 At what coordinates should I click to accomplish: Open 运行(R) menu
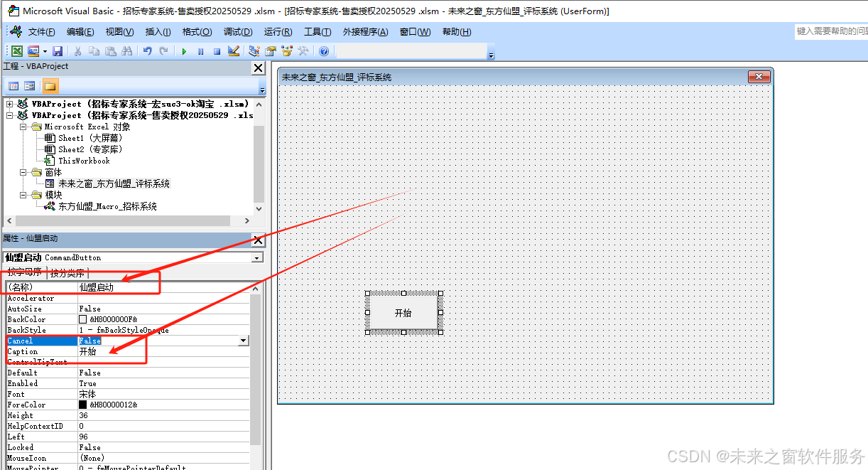tap(278, 32)
